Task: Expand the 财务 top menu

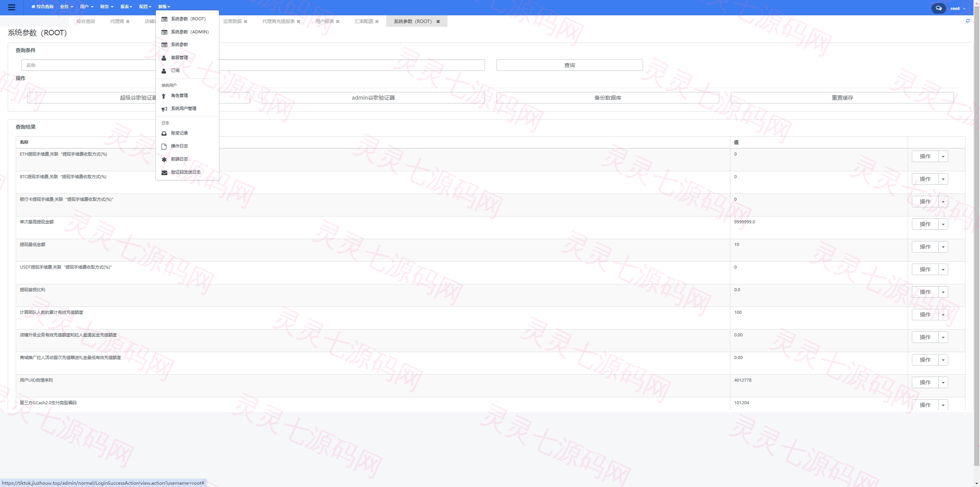Action: tap(107, 7)
